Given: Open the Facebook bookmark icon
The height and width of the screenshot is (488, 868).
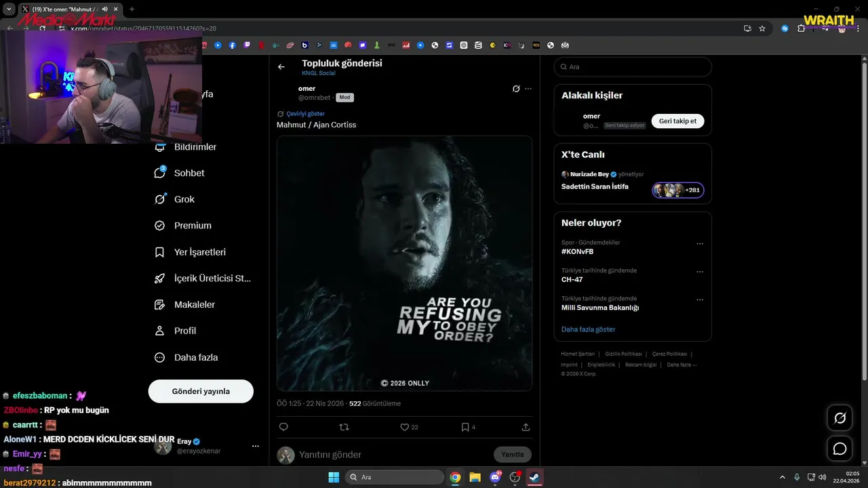Looking at the screenshot, I should [x=233, y=45].
